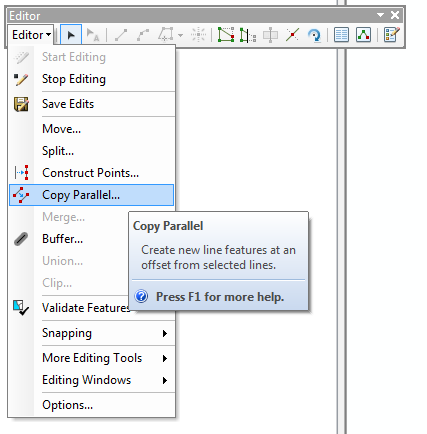Select the Edit Annotation Tool

(93, 35)
